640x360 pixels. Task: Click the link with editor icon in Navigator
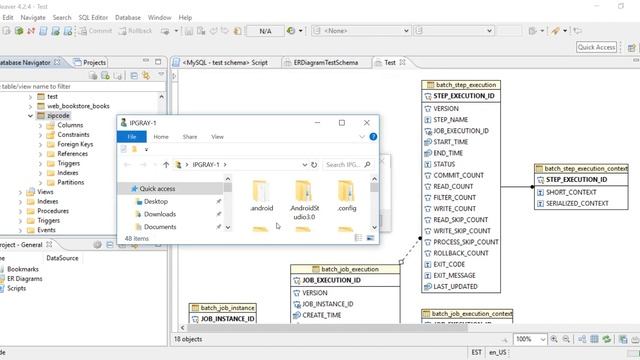[146, 76]
